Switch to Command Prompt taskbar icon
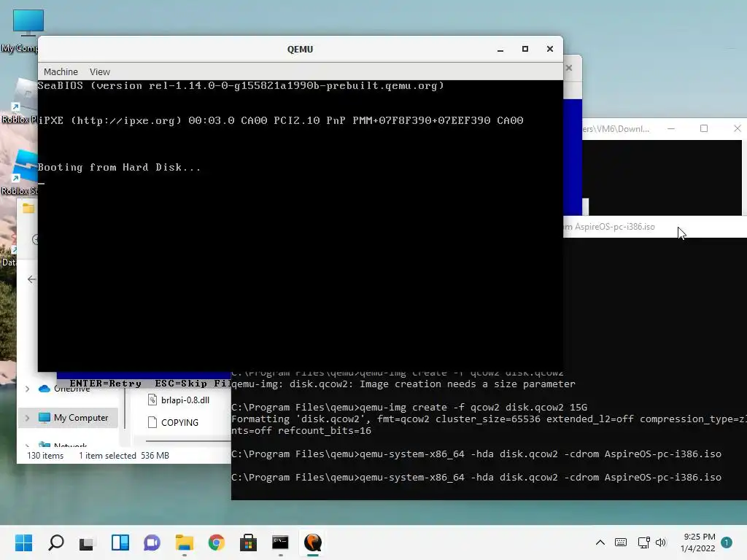Viewport: 747px width, 560px height. click(x=280, y=542)
